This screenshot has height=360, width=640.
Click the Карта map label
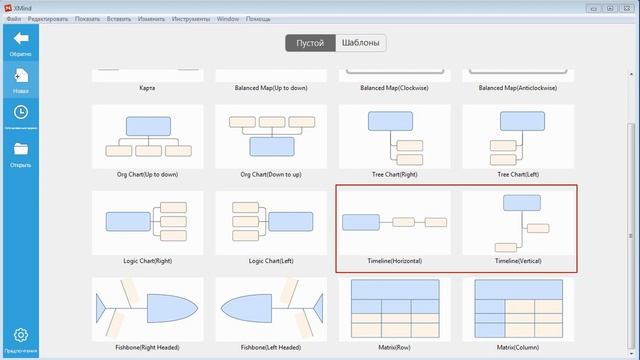(x=147, y=88)
